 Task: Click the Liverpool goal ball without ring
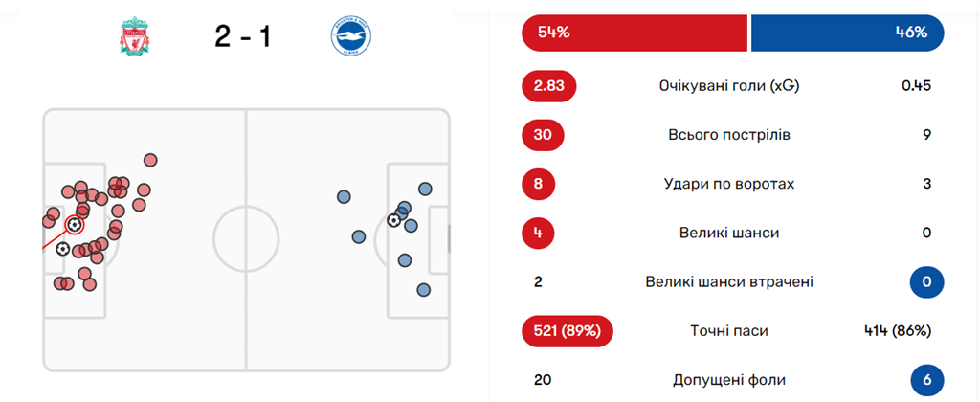click(x=63, y=249)
